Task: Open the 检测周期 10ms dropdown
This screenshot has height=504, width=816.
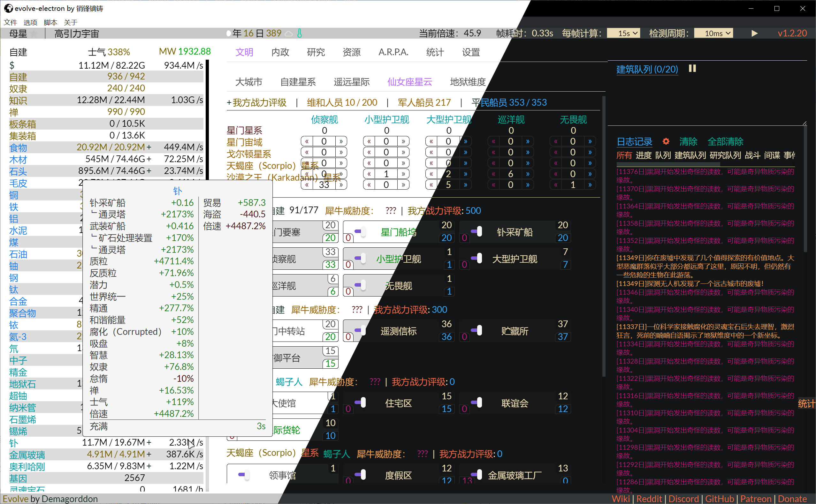Action: tap(713, 33)
